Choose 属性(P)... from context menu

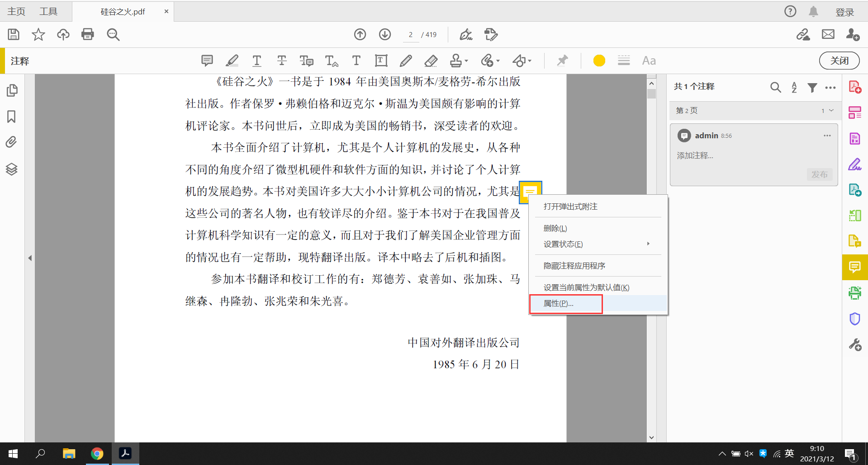point(598,304)
